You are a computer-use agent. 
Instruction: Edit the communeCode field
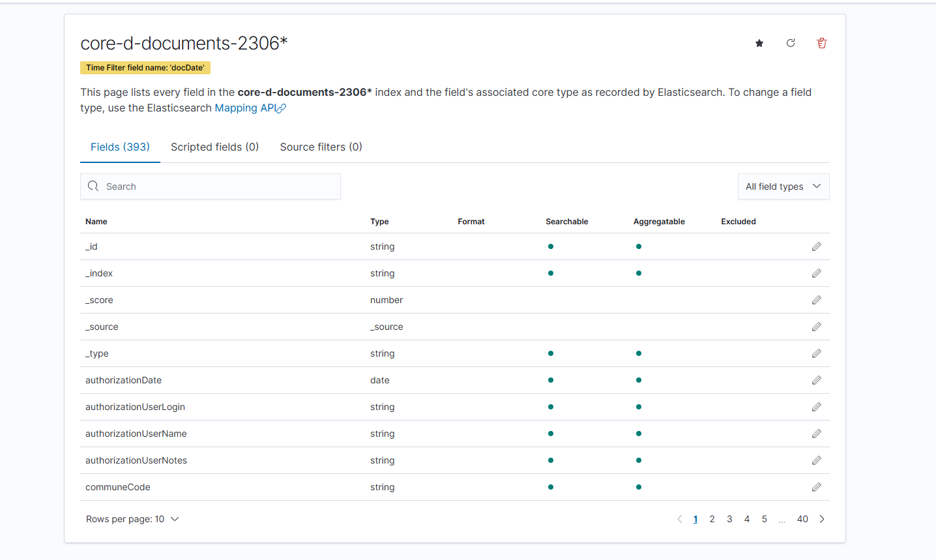tap(816, 487)
